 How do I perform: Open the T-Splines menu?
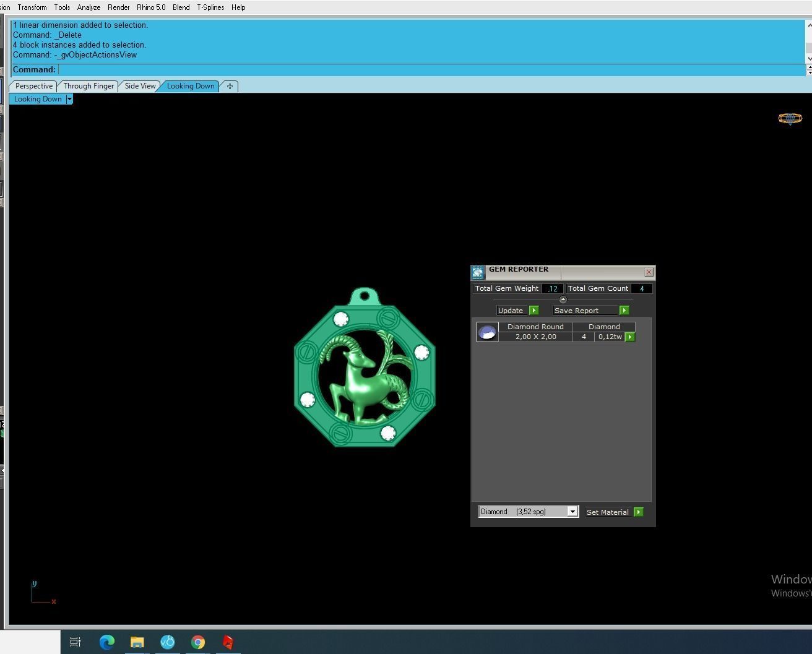210,7
